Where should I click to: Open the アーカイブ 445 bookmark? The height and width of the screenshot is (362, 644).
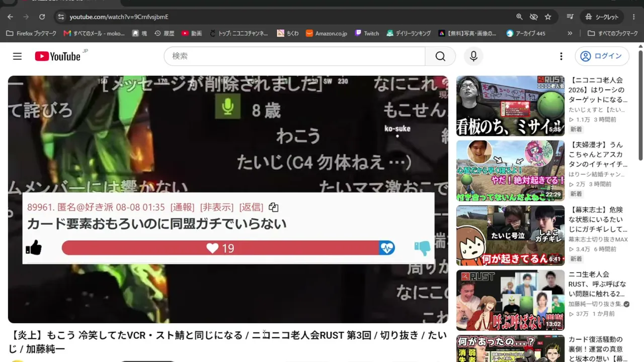click(x=526, y=33)
